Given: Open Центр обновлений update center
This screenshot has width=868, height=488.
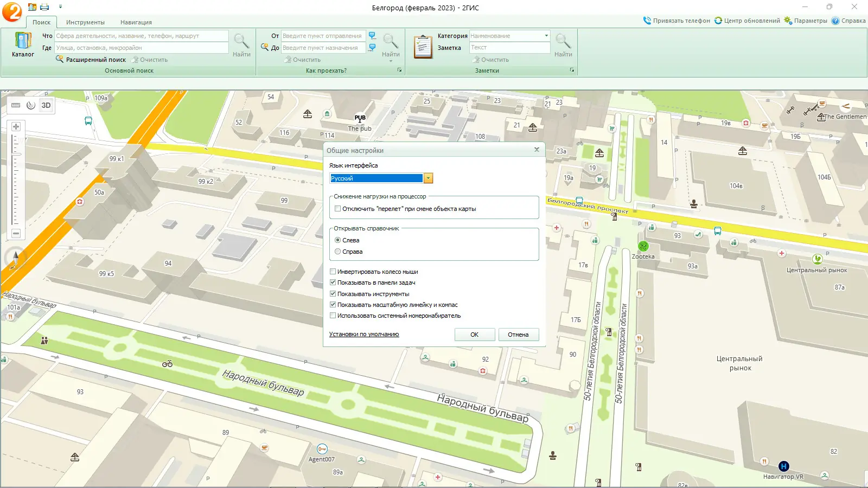Looking at the screenshot, I should coord(747,21).
